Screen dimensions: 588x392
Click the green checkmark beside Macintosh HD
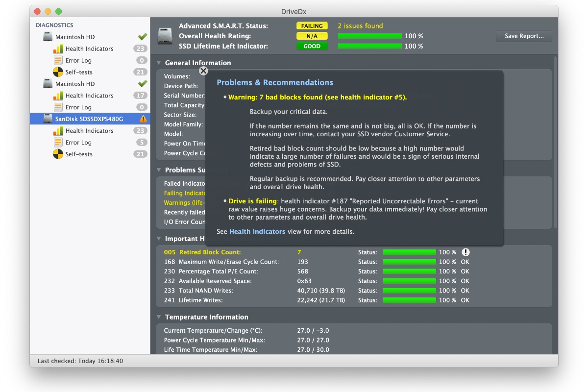click(142, 36)
